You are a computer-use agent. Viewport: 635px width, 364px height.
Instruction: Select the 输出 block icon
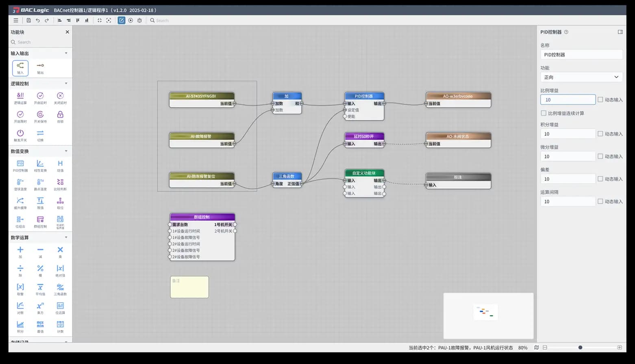tap(40, 68)
